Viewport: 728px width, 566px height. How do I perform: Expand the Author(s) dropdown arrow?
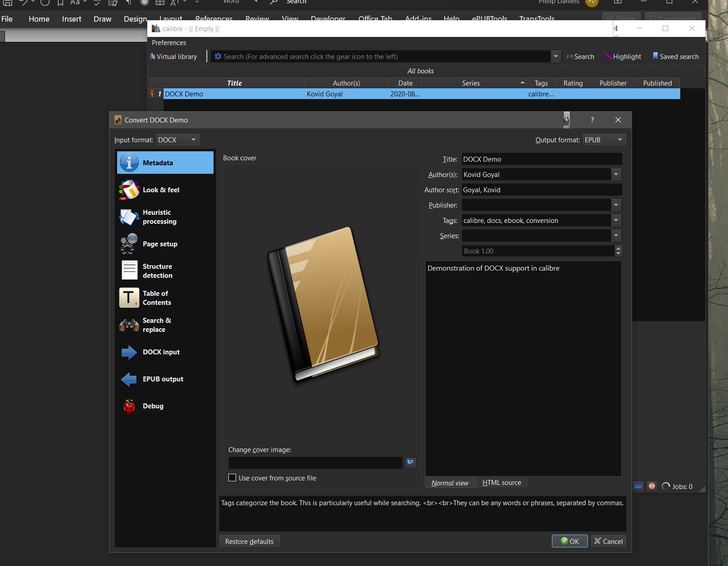[616, 174]
